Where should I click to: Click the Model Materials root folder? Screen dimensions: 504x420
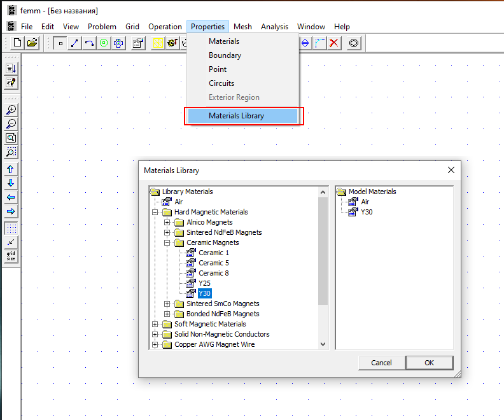click(372, 192)
